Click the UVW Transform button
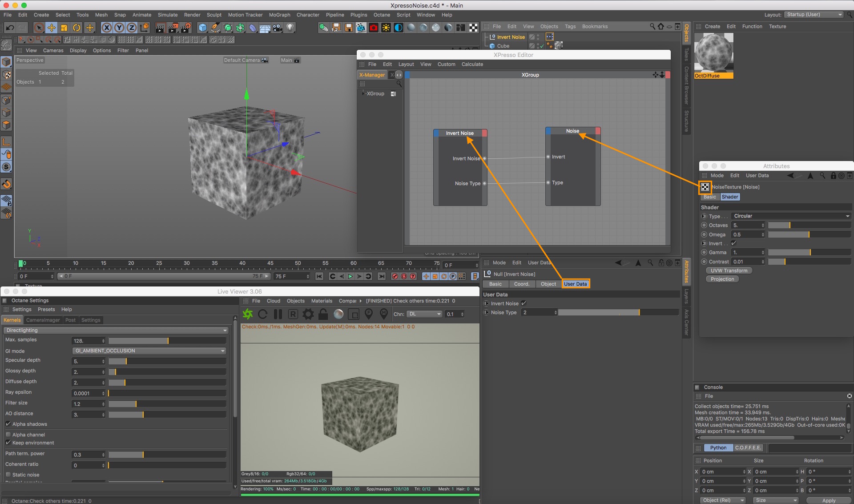This screenshot has height=504, width=854. click(x=729, y=270)
